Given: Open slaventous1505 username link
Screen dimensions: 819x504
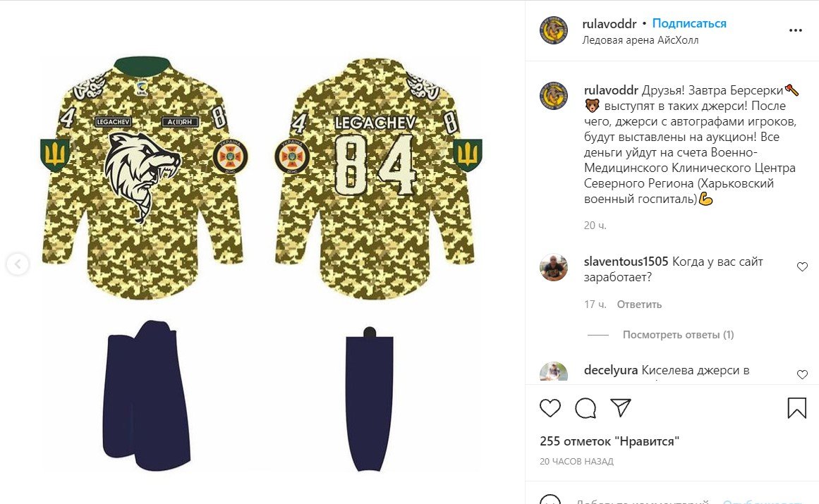Looking at the screenshot, I should click(626, 262).
